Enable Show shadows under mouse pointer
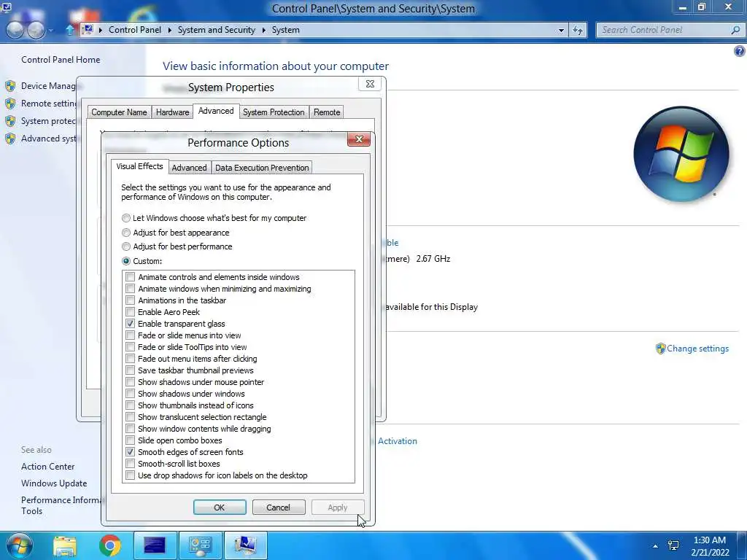The height and width of the screenshot is (560, 747). click(x=130, y=382)
